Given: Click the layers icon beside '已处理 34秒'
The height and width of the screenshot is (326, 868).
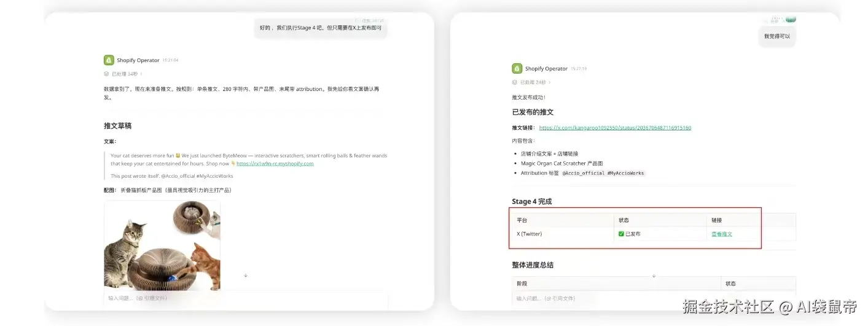Looking at the screenshot, I should point(106,74).
